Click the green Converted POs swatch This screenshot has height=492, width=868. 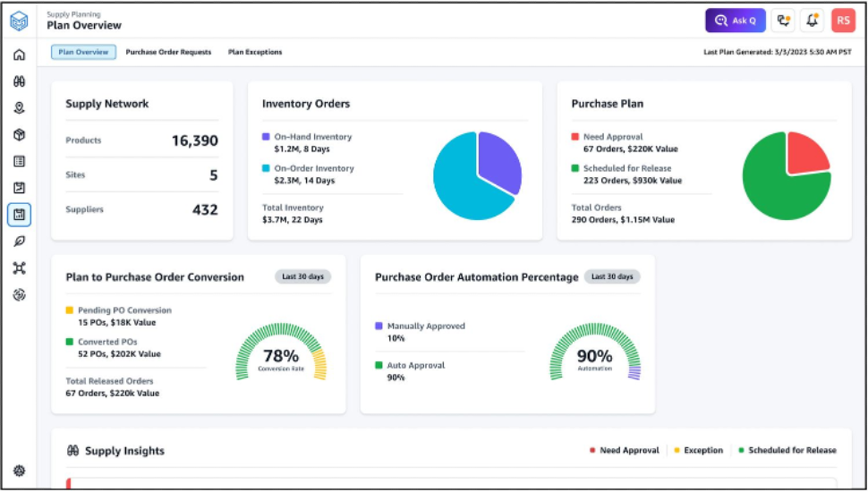pyautogui.click(x=69, y=342)
